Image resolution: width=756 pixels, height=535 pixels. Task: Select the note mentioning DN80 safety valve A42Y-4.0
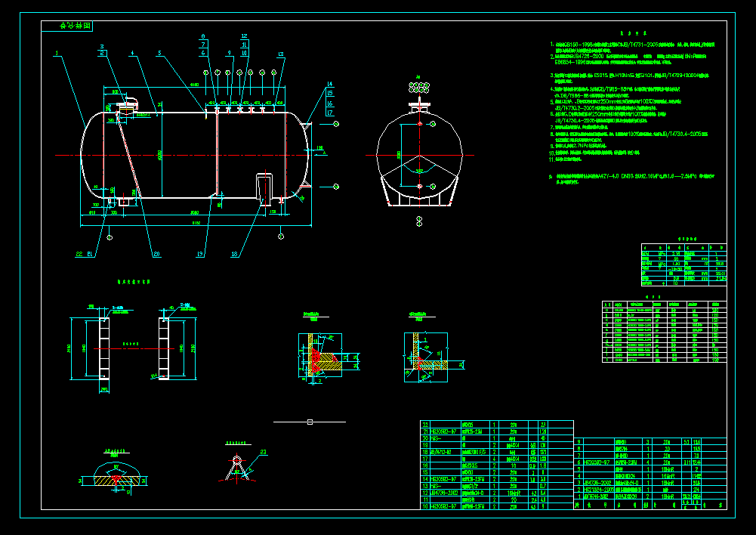pyautogui.click(x=631, y=179)
